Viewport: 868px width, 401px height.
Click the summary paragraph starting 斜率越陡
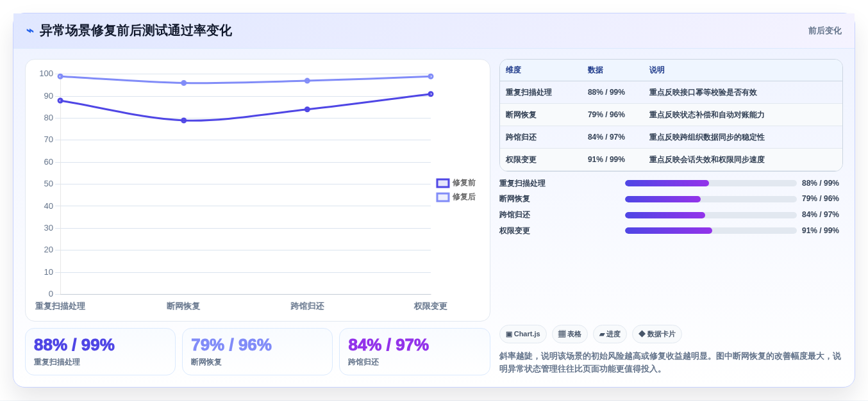(670, 363)
